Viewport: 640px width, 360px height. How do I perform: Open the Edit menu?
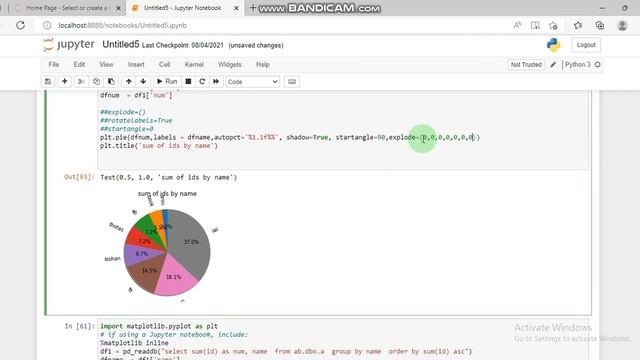coord(79,64)
